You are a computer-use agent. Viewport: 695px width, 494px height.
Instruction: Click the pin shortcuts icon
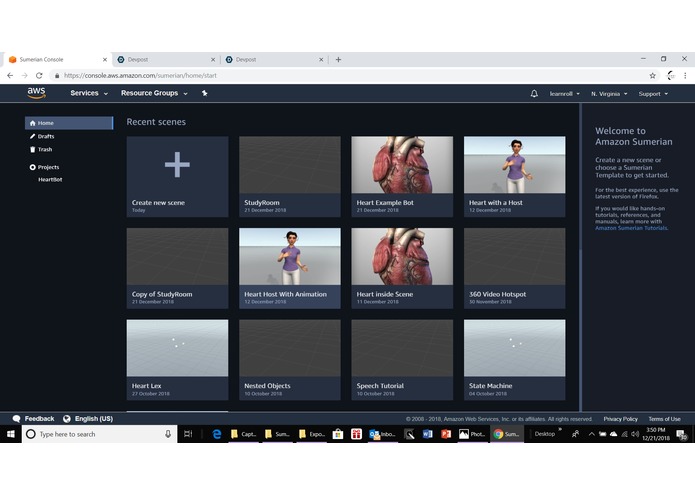pos(204,93)
